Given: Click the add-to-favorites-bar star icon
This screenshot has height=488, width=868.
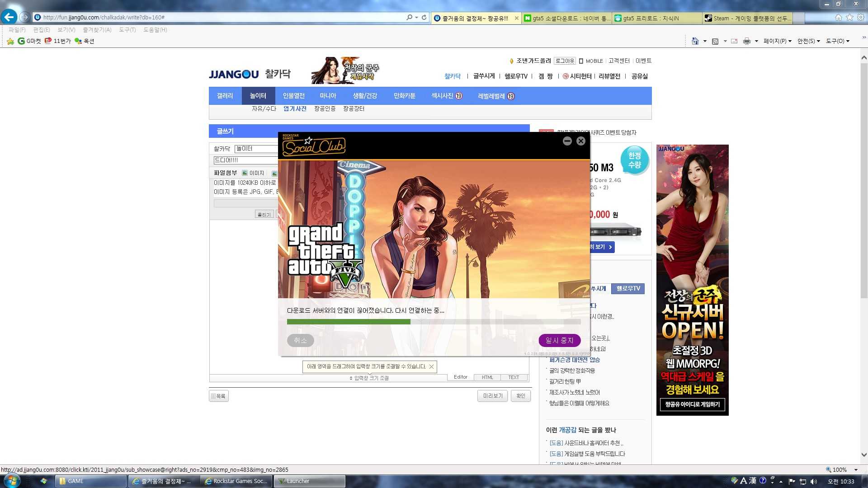Looking at the screenshot, I should point(10,41).
